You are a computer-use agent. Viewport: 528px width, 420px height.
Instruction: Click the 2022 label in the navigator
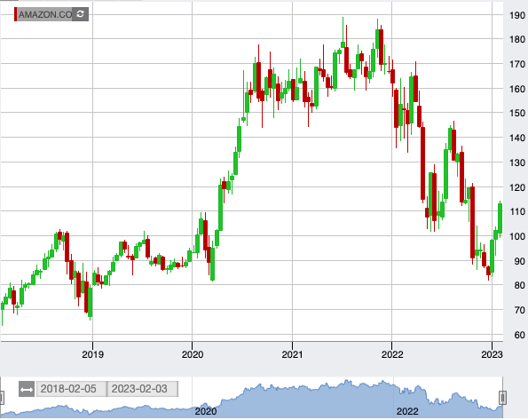point(407,412)
